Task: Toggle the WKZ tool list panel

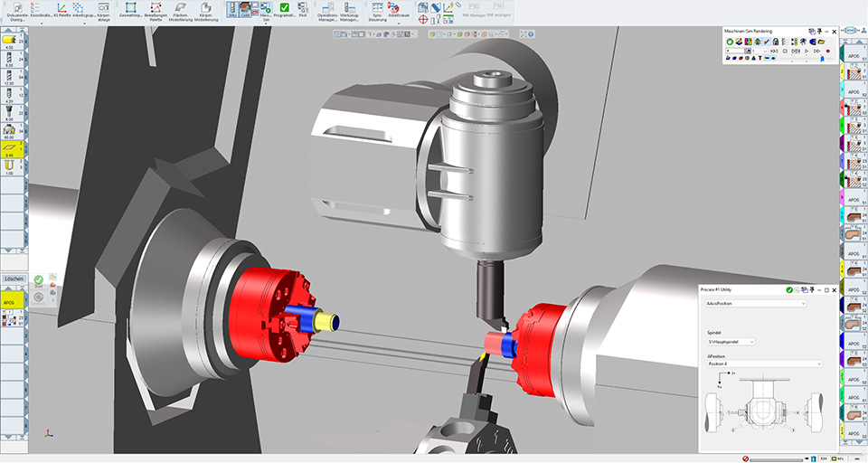Action: pyautogui.click(x=232, y=9)
